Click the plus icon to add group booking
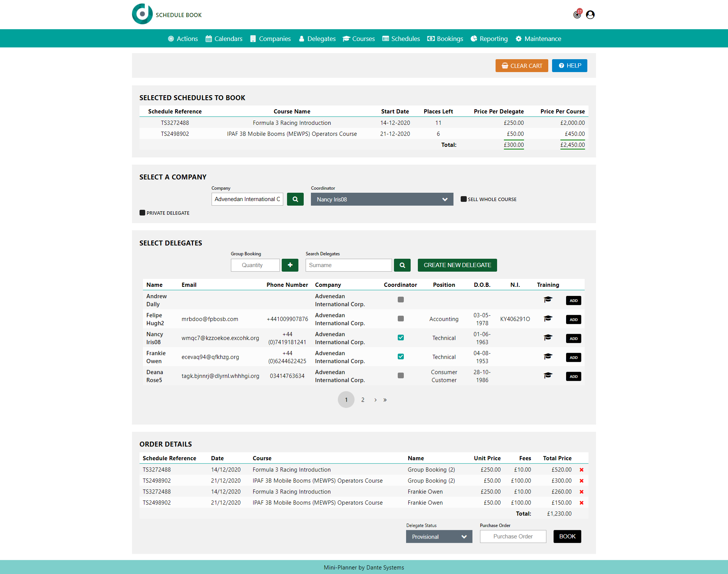The height and width of the screenshot is (574, 728). coord(290,265)
